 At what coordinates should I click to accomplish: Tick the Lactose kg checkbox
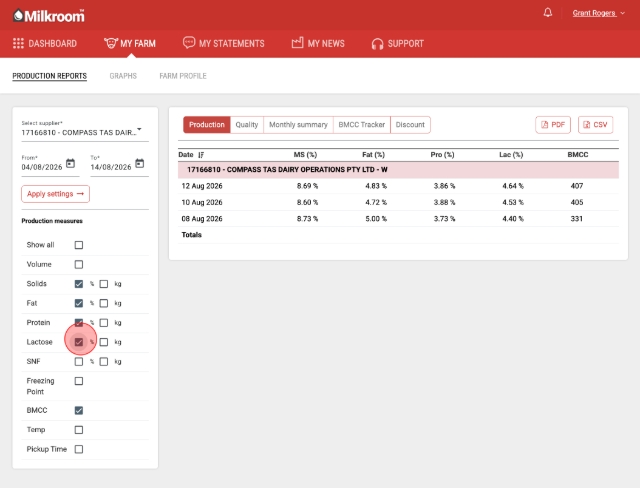click(104, 342)
